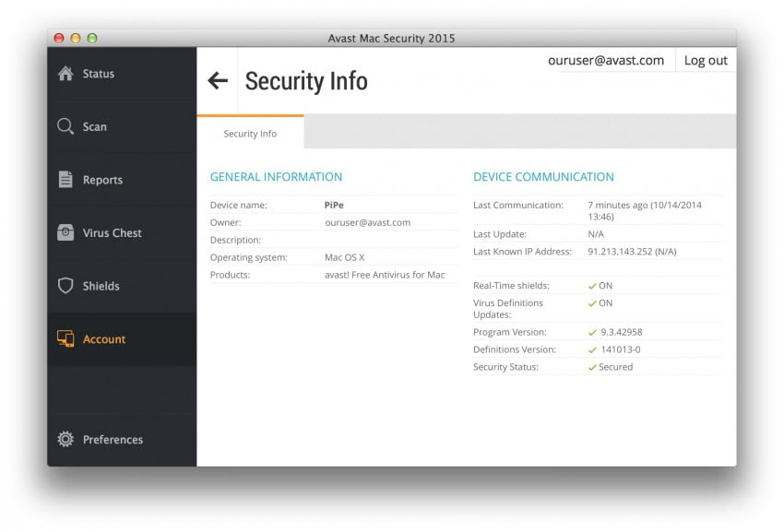
Task: Click the Security Status: label
Action: pos(505,368)
